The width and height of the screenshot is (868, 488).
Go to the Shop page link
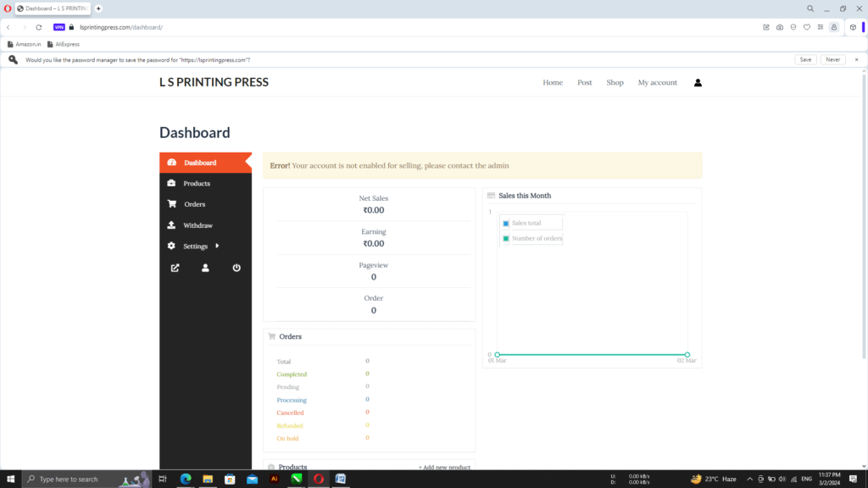(615, 82)
